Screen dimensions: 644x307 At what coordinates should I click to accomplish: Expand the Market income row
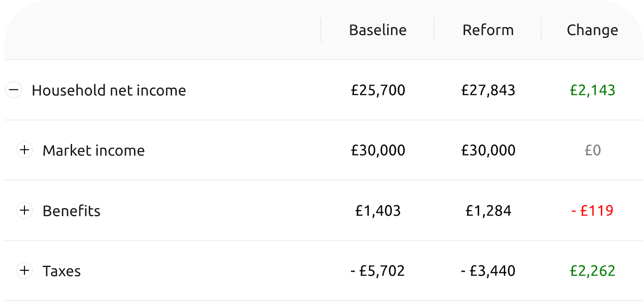[x=25, y=150]
